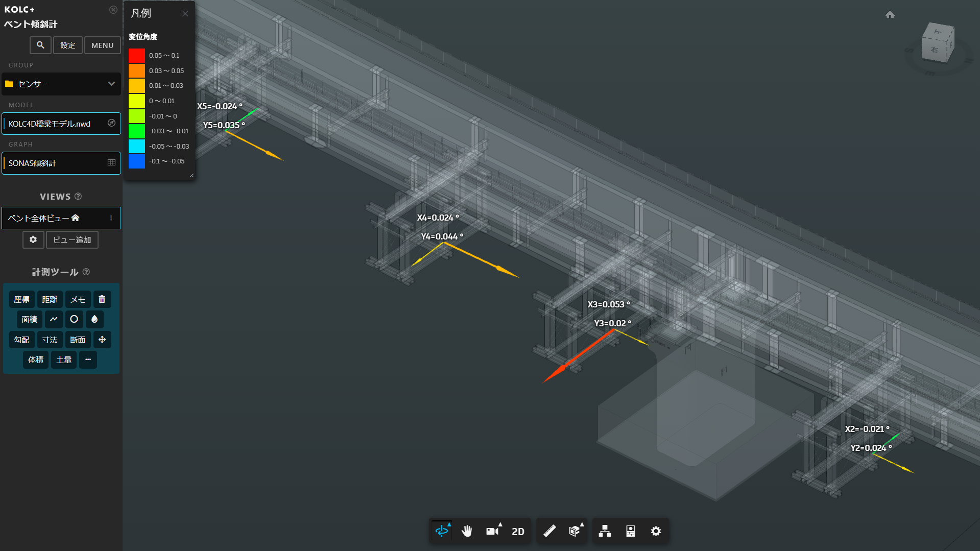The height and width of the screenshot is (551, 980).
Task: Click the view cube right face
Action: 934,50
